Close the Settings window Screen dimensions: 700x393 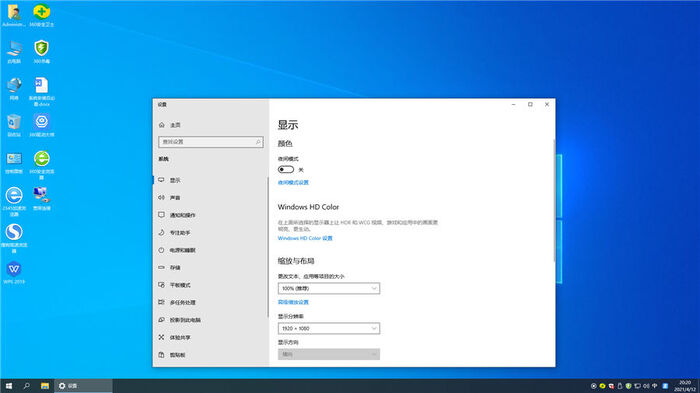(547, 105)
